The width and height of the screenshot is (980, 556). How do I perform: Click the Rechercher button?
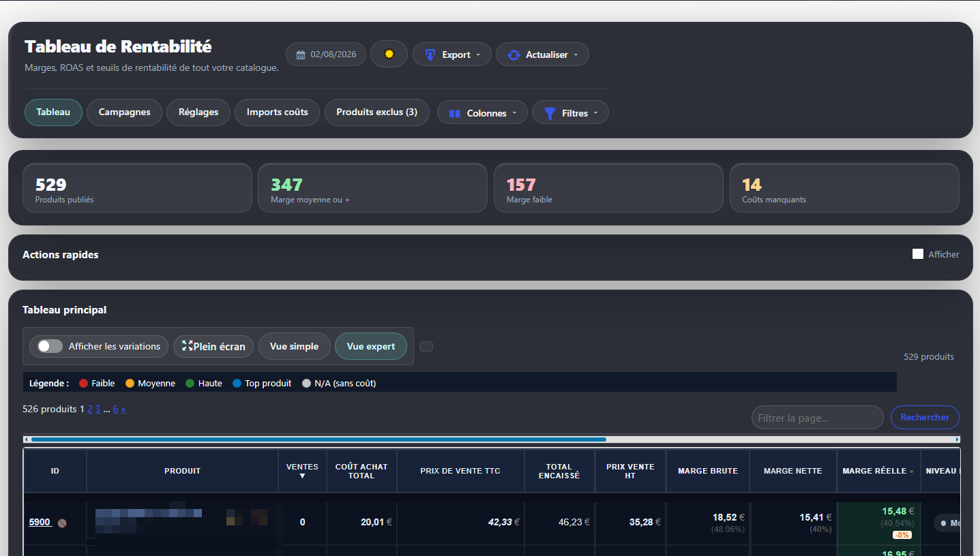tap(925, 417)
